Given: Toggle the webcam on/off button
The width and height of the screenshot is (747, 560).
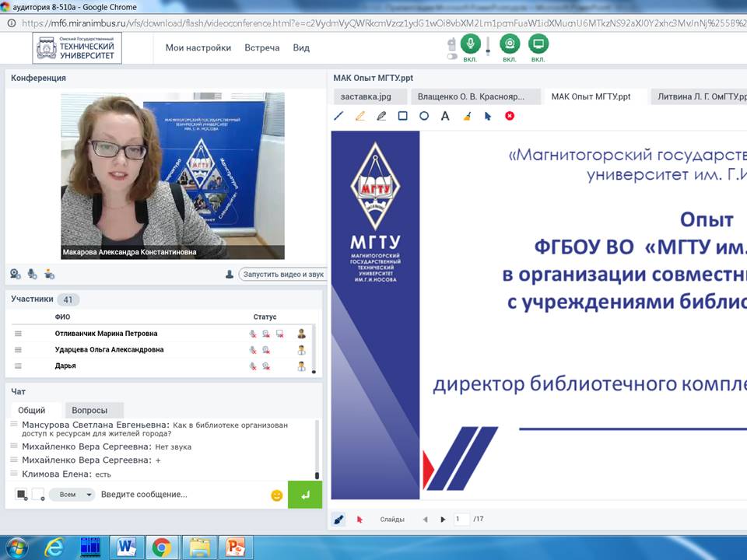Looking at the screenshot, I should pos(510,44).
